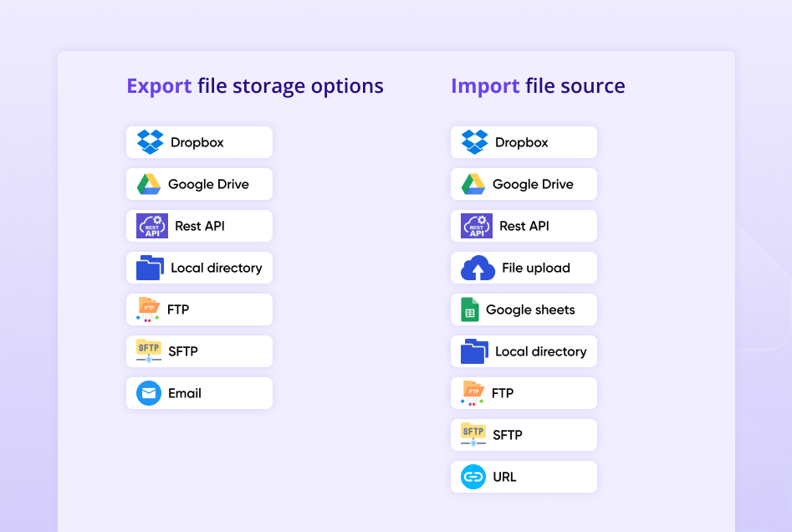Click the FTP folder icon under Export

click(148, 309)
